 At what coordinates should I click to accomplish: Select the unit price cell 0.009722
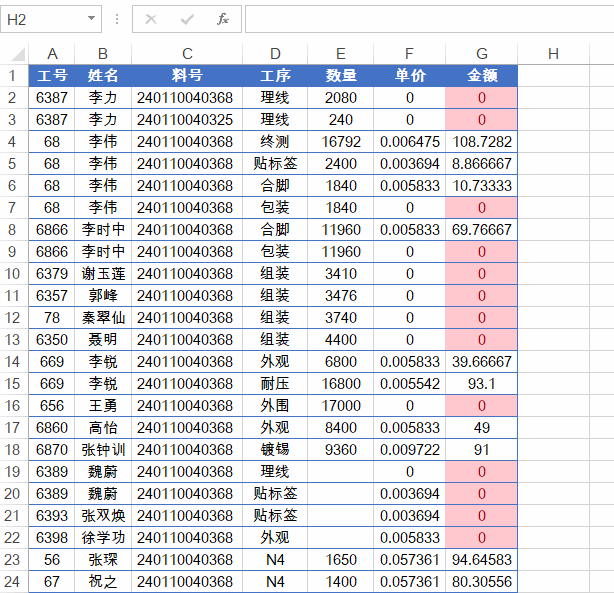point(409,450)
